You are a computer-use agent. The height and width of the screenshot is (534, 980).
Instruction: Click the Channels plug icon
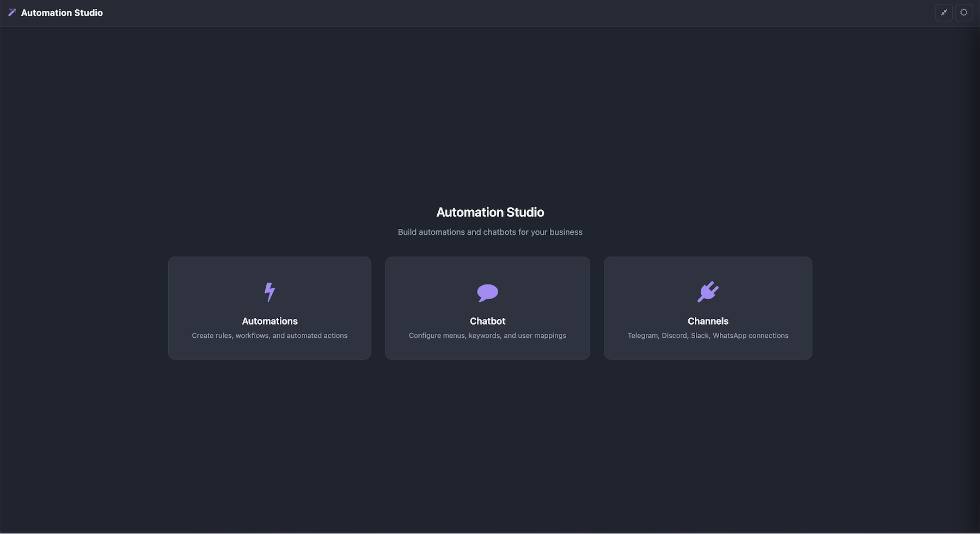(x=708, y=292)
